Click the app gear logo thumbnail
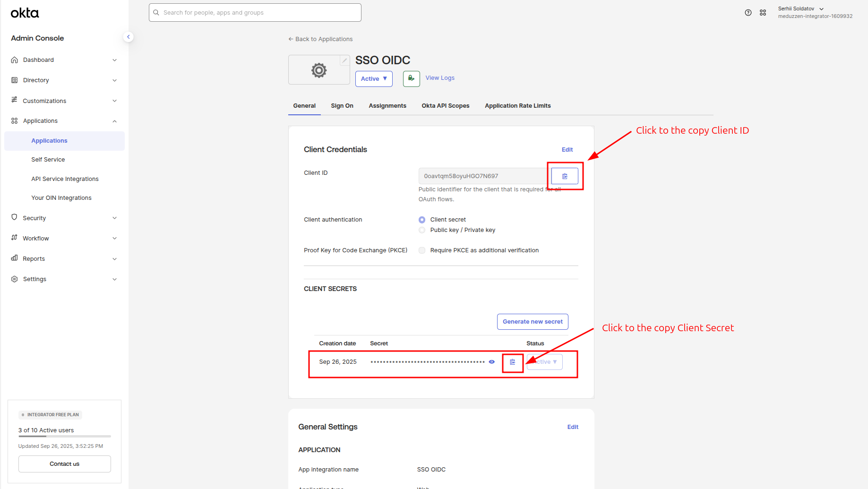This screenshot has height=489, width=868. [319, 70]
